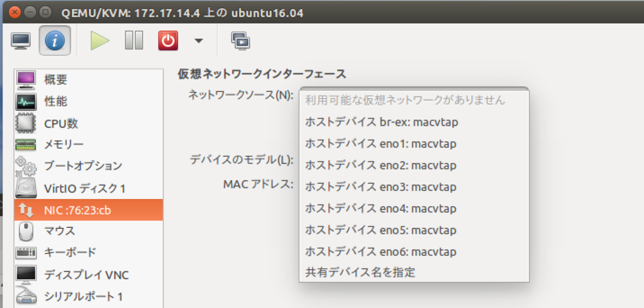Select the ディスプレイ VNC monitor icon
The height and width of the screenshot is (308, 644).
26,274
